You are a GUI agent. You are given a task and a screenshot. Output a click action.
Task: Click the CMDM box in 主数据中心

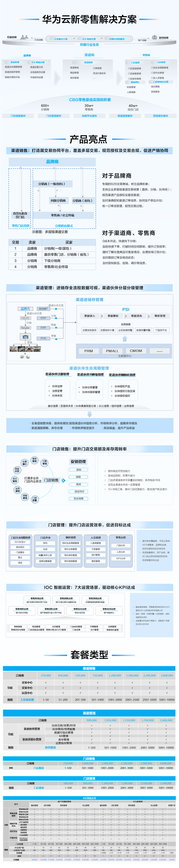[136, 351]
